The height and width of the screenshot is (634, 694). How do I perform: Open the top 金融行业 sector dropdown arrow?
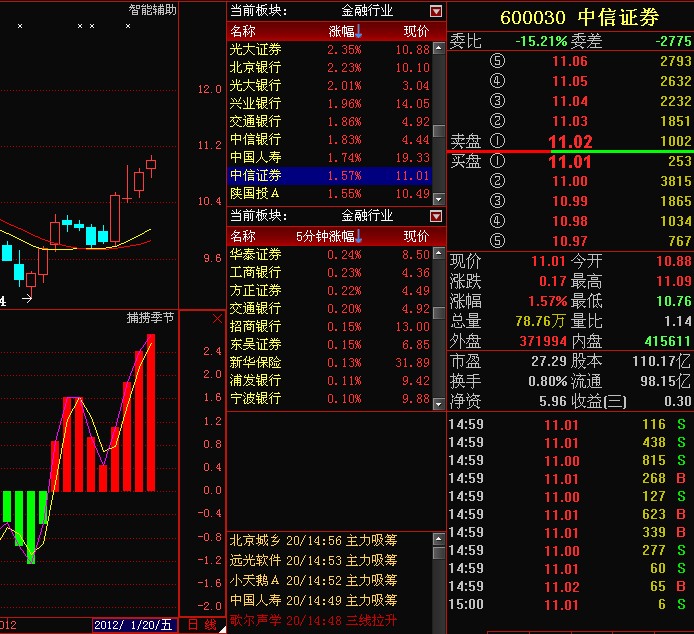(436, 11)
